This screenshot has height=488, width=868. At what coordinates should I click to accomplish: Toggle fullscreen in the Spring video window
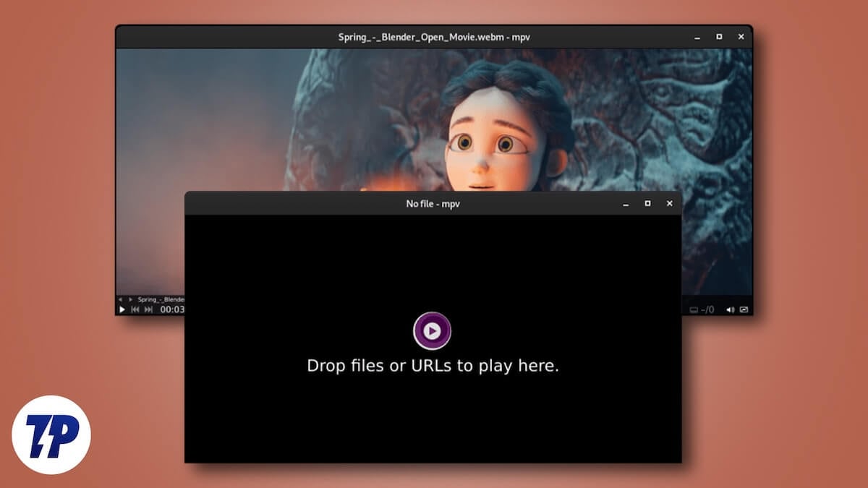click(744, 309)
